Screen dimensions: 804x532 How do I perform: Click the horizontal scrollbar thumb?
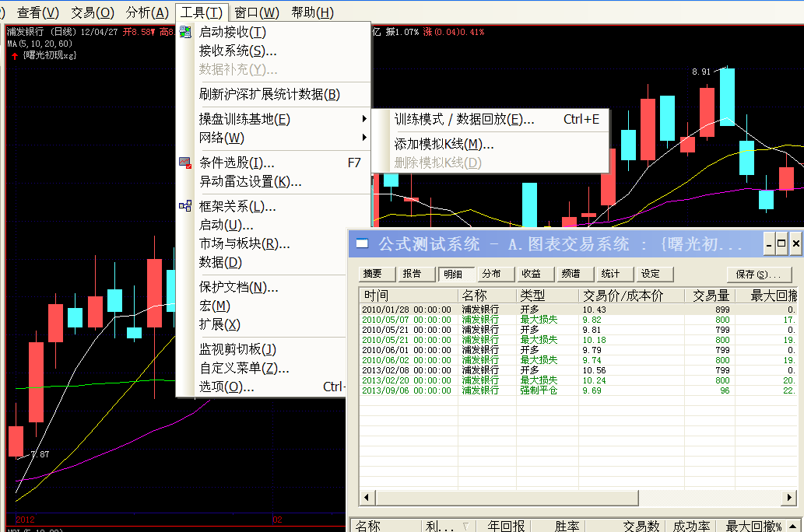[507, 497]
